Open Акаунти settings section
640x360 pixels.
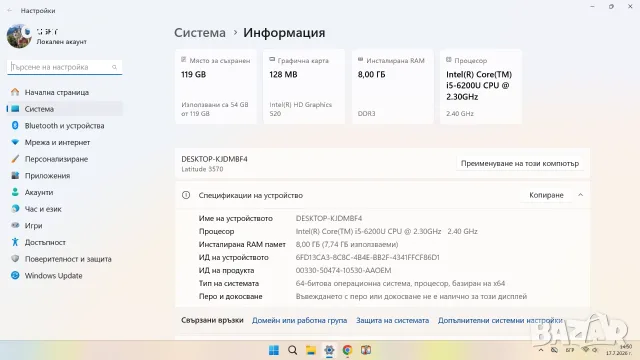pos(64,192)
